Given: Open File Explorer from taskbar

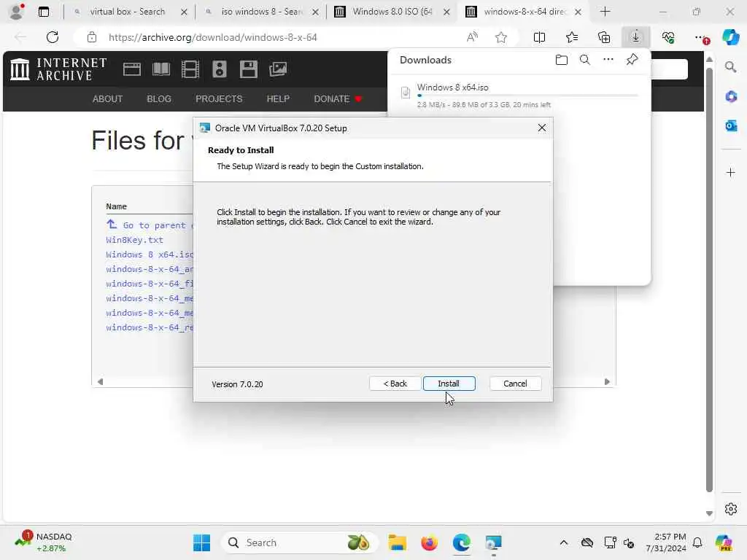Looking at the screenshot, I should tap(398, 542).
